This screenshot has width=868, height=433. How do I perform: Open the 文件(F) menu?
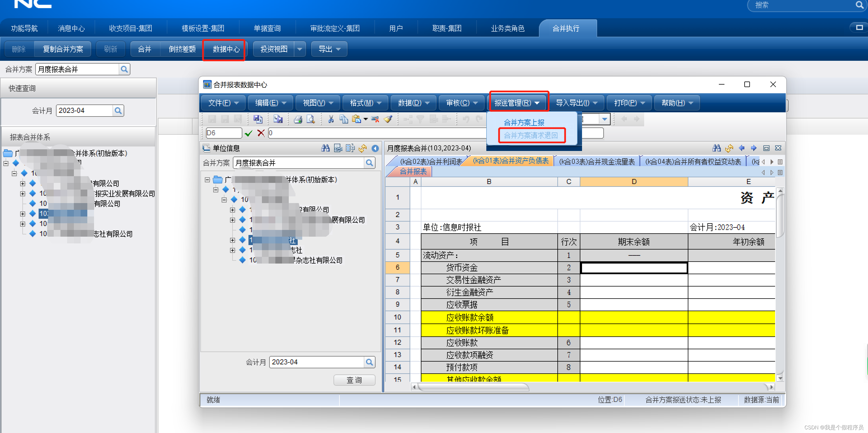click(223, 103)
